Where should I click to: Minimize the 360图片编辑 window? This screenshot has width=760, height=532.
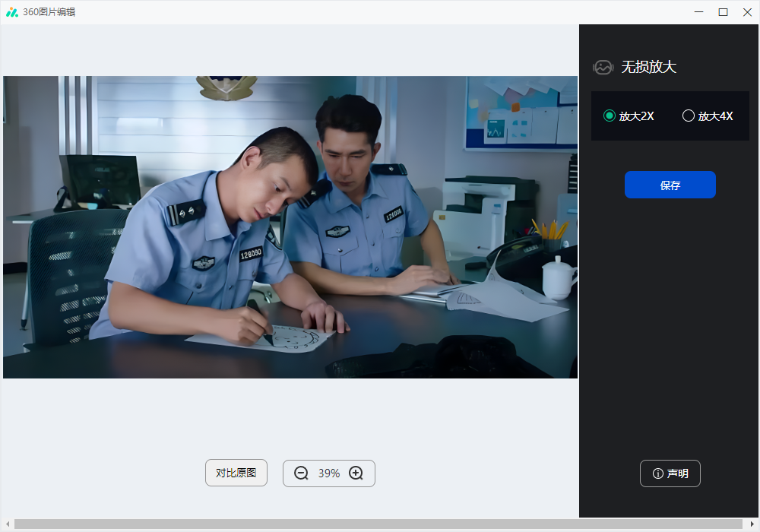[698, 11]
